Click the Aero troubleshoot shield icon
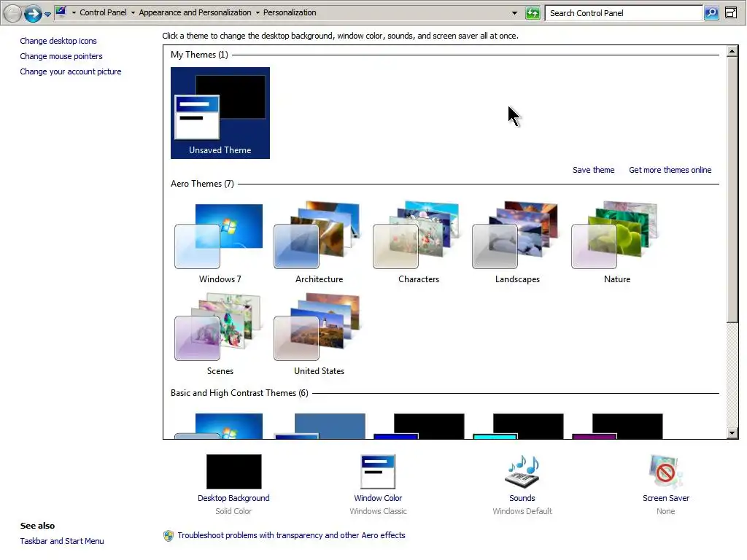The image size is (747, 560). point(169,536)
